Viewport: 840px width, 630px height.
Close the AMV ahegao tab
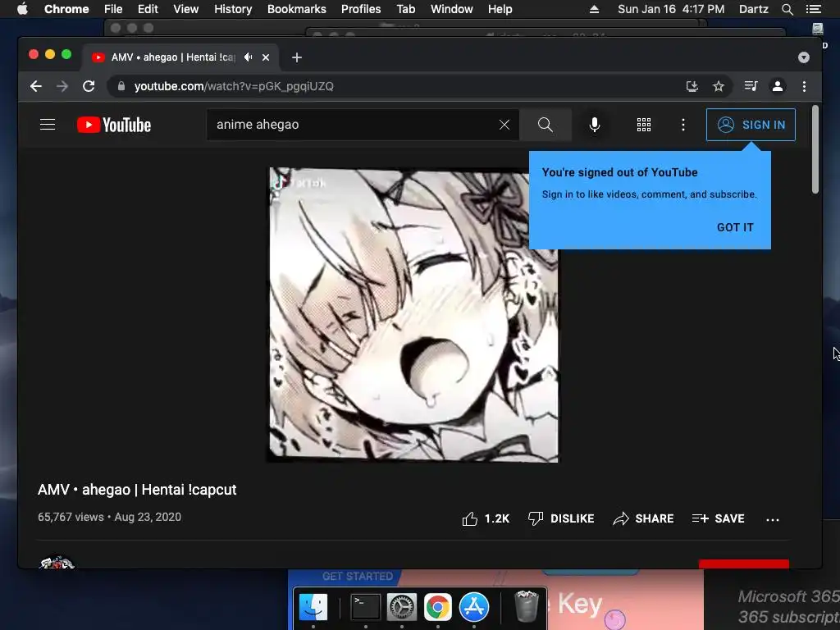pyautogui.click(x=266, y=57)
